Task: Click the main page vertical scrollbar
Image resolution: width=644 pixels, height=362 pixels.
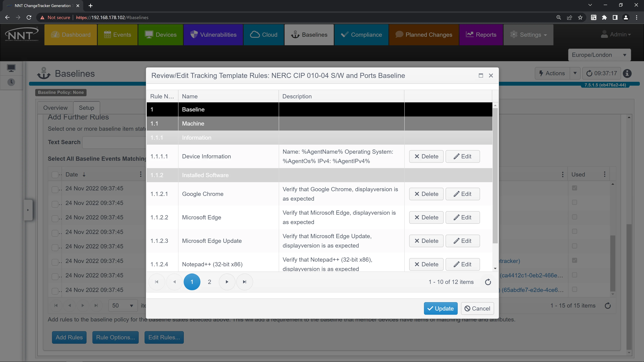Action: point(629,287)
